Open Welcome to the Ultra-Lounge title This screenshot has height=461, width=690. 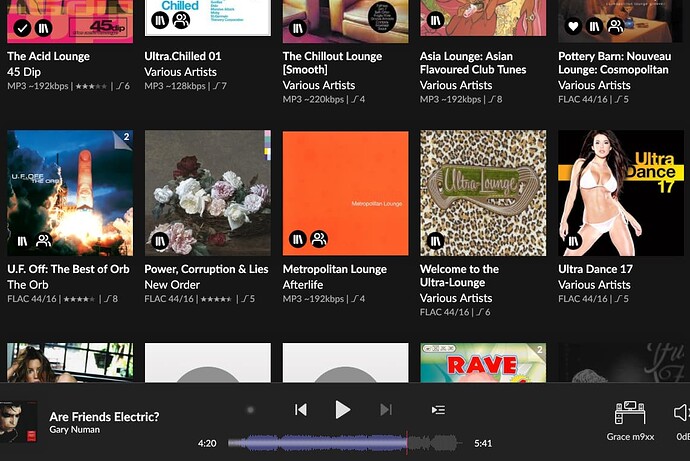tap(459, 276)
